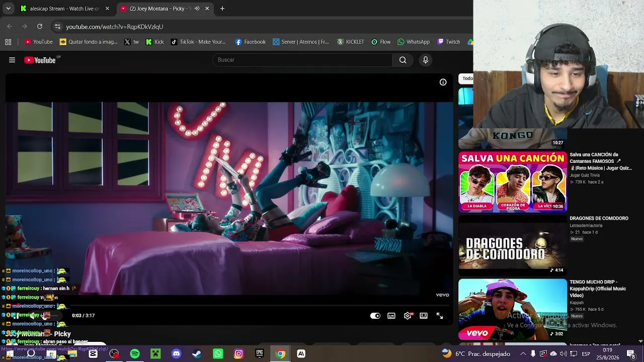Open the TikTok bookmark

coord(198,42)
